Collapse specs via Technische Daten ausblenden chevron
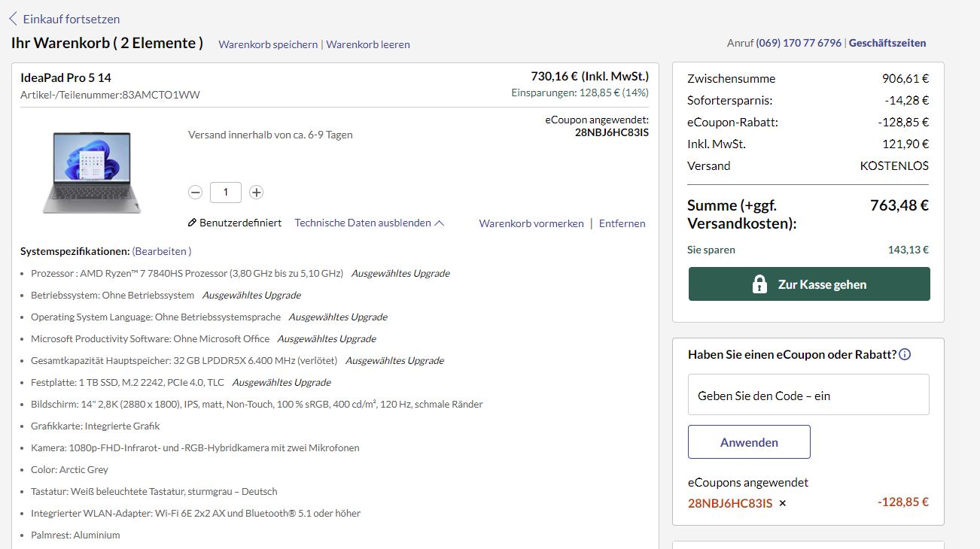 click(440, 223)
